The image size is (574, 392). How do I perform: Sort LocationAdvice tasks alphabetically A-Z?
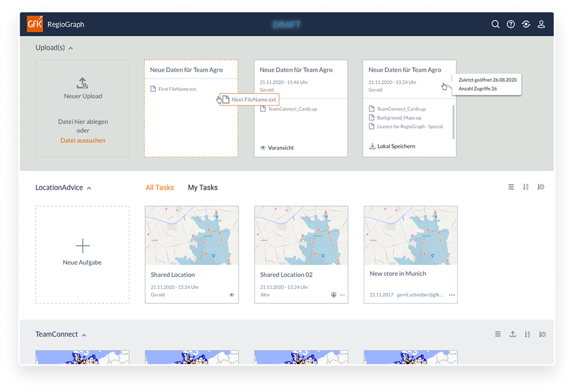pos(526,187)
